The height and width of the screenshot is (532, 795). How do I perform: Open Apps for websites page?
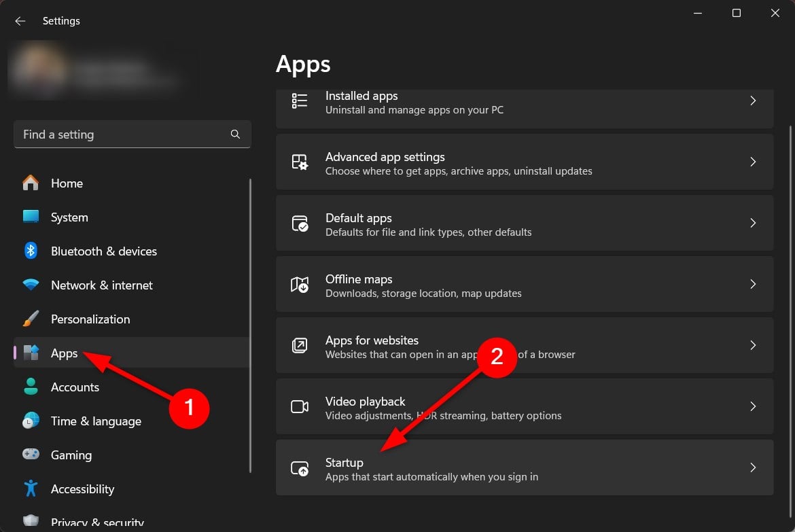point(525,345)
